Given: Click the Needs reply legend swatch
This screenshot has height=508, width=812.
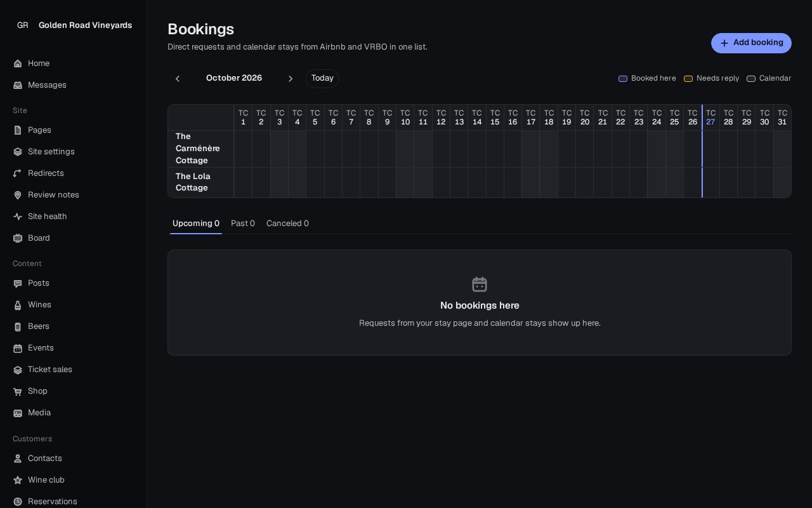Looking at the screenshot, I should 688,79.
